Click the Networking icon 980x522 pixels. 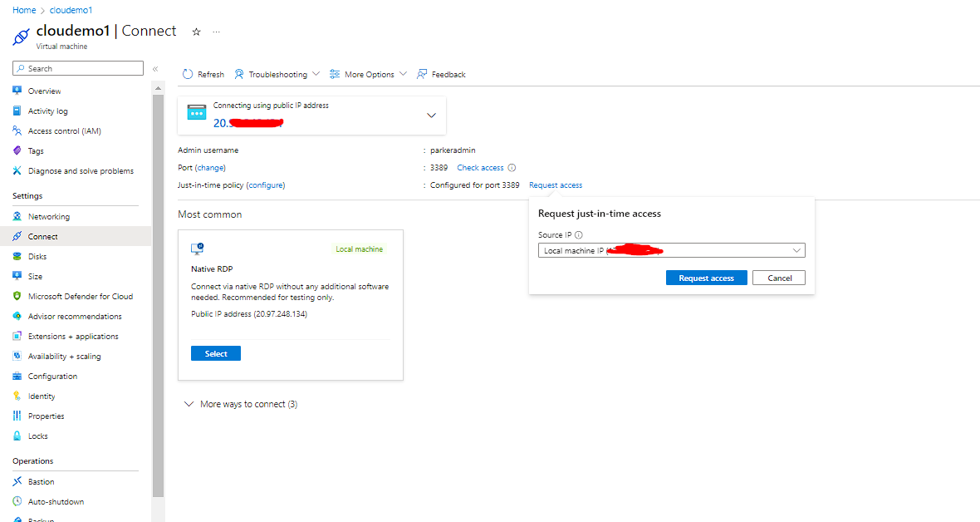point(17,217)
